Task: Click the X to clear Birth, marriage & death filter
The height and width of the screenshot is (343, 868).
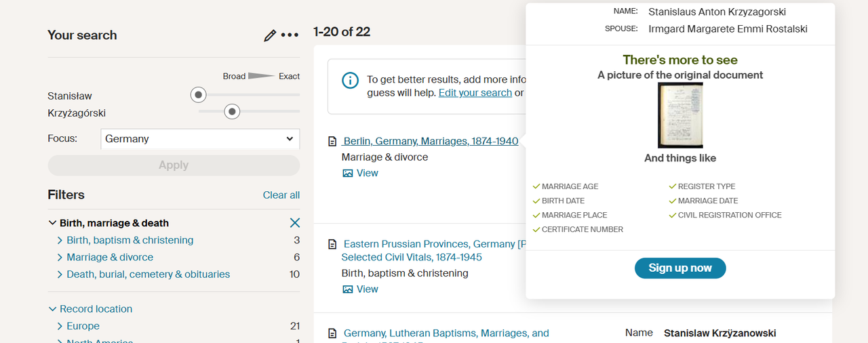Action: tap(294, 223)
